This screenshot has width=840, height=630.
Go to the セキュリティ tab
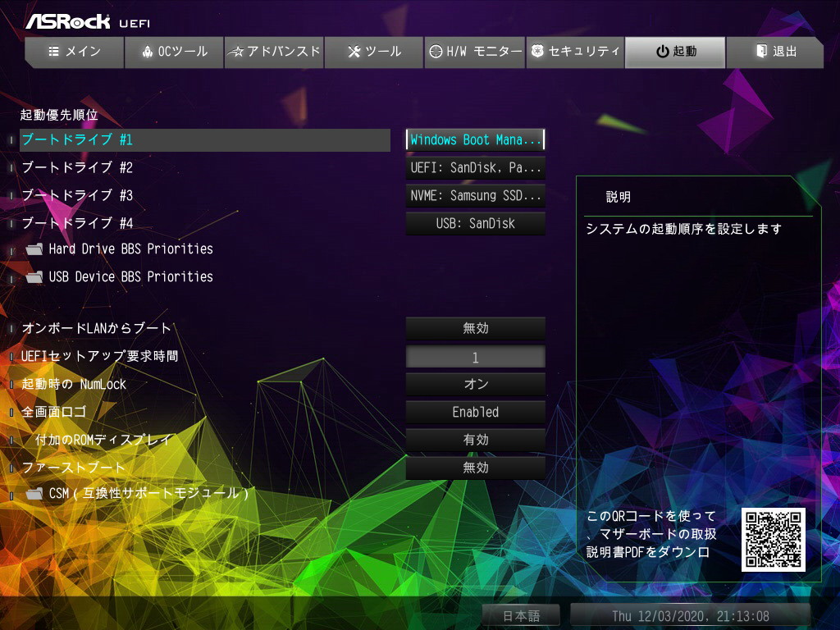click(575, 52)
